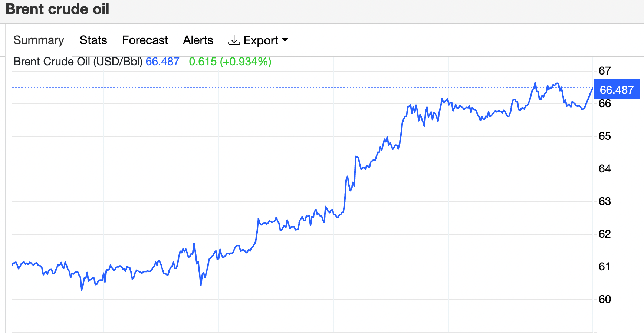Go to the Alerts tab

[x=198, y=40]
